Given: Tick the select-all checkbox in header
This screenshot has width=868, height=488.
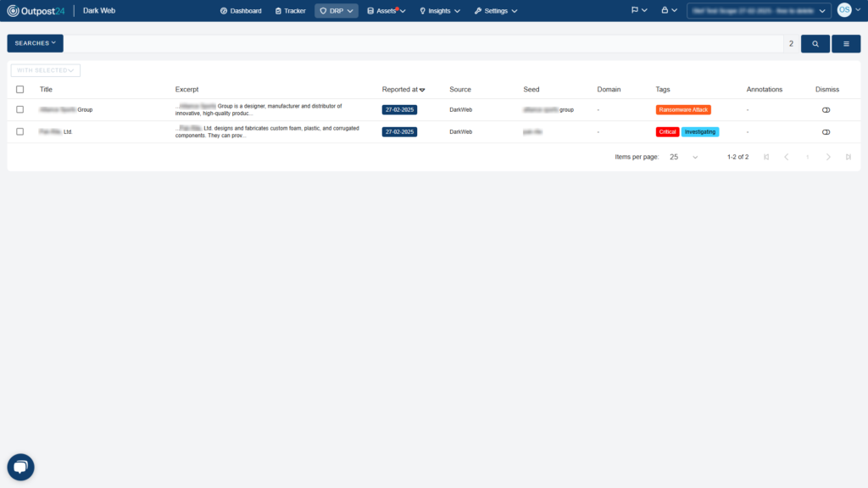Looking at the screenshot, I should [x=20, y=89].
